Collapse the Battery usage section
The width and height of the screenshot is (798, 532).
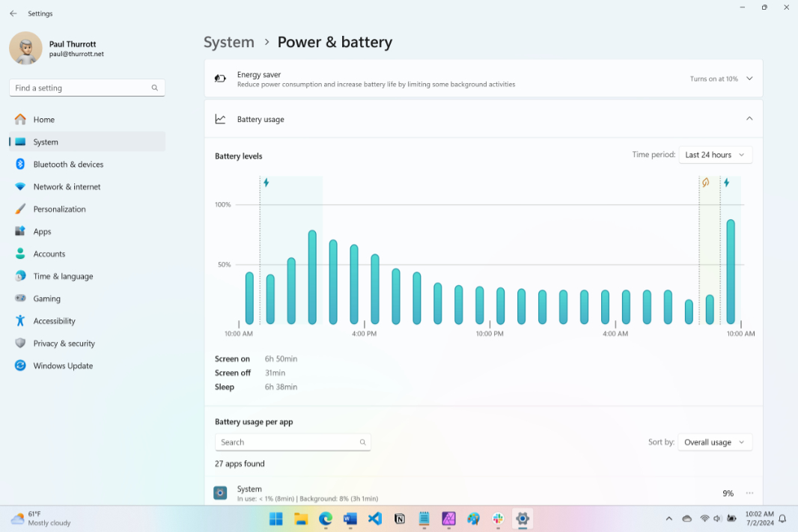click(x=749, y=118)
